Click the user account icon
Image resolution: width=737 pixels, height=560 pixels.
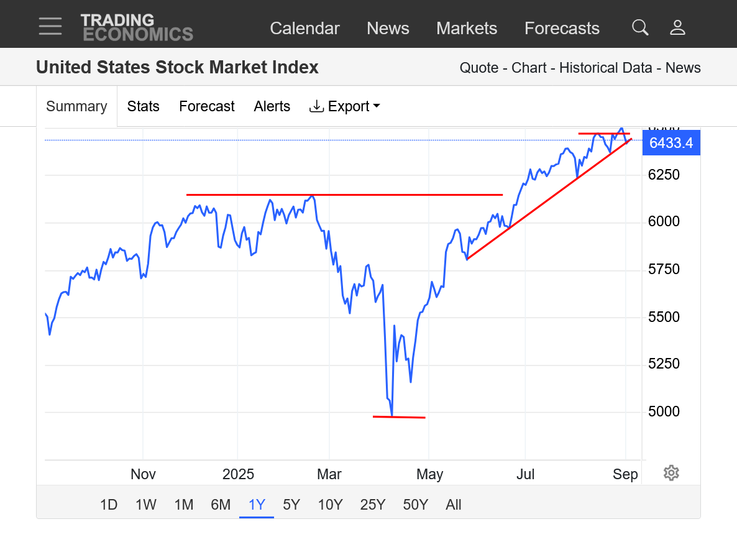[x=677, y=27]
